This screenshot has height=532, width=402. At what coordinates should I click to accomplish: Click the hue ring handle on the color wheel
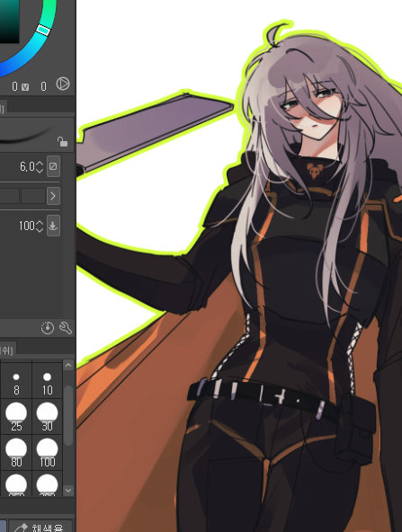43,31
